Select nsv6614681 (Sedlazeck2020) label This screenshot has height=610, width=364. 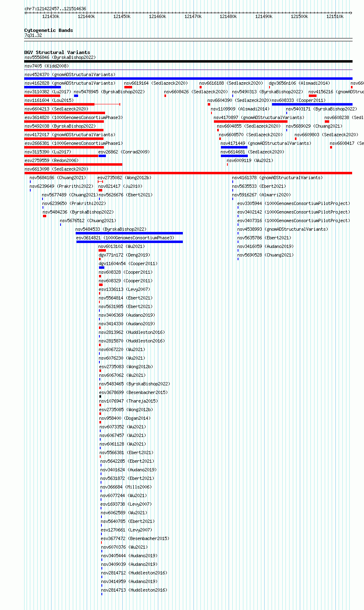coord(252,152)
